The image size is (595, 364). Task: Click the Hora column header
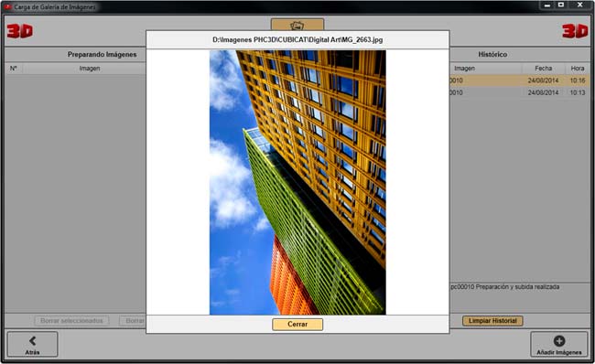coord(578,69)
